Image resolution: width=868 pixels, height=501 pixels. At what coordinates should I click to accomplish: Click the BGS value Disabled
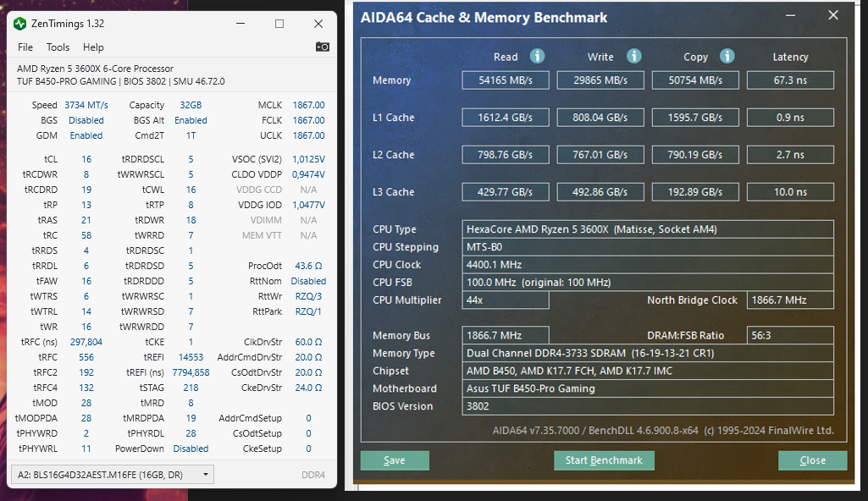[x=86, y=120]
